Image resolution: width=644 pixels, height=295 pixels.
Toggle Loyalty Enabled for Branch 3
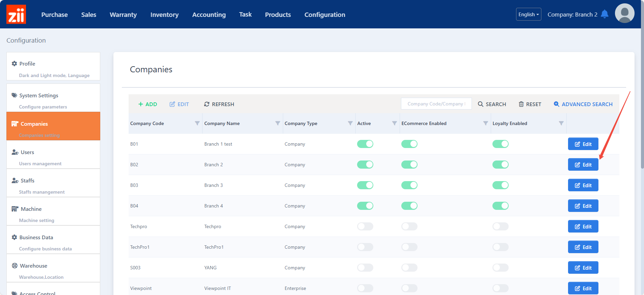point(501,185)
